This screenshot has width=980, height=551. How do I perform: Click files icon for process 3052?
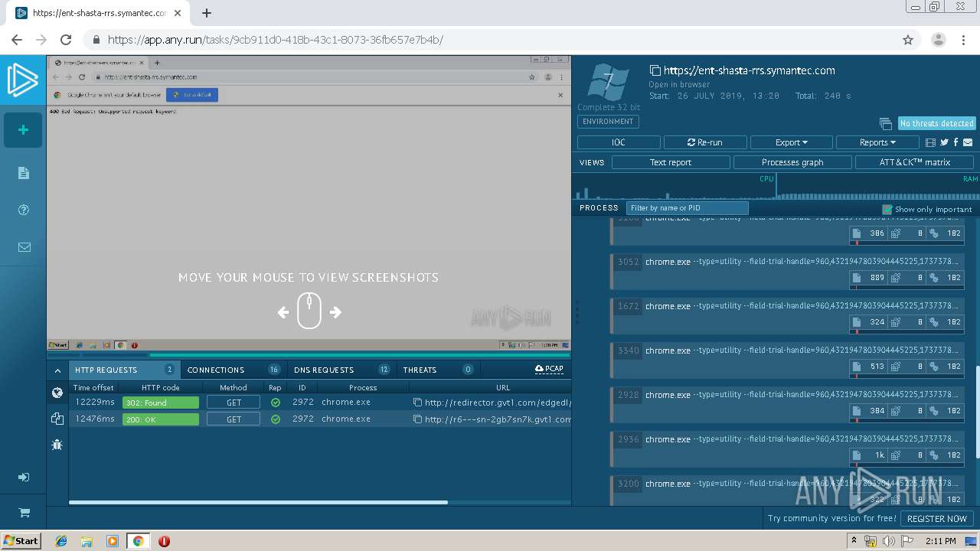click(857, 278)
